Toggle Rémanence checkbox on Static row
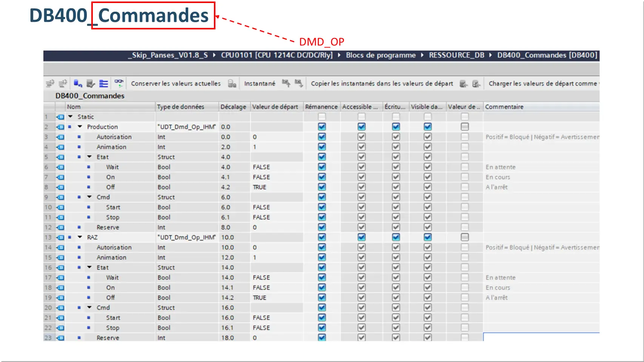Screen dimensions: 644x362 coord(322,117)
